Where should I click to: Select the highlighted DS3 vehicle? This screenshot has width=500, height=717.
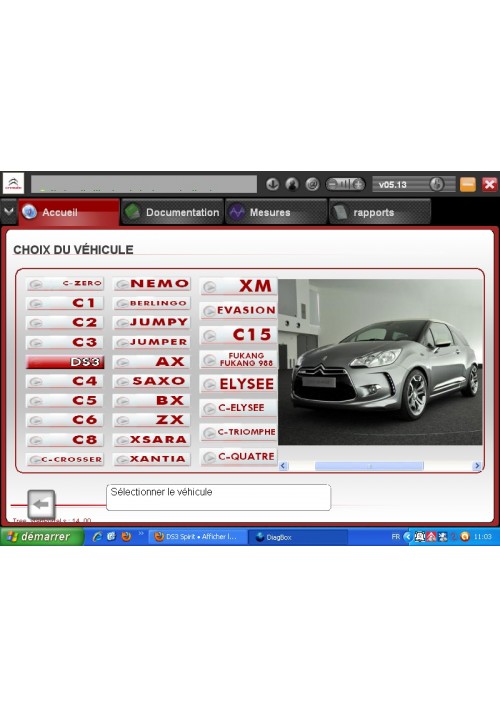tap(65, 362)
